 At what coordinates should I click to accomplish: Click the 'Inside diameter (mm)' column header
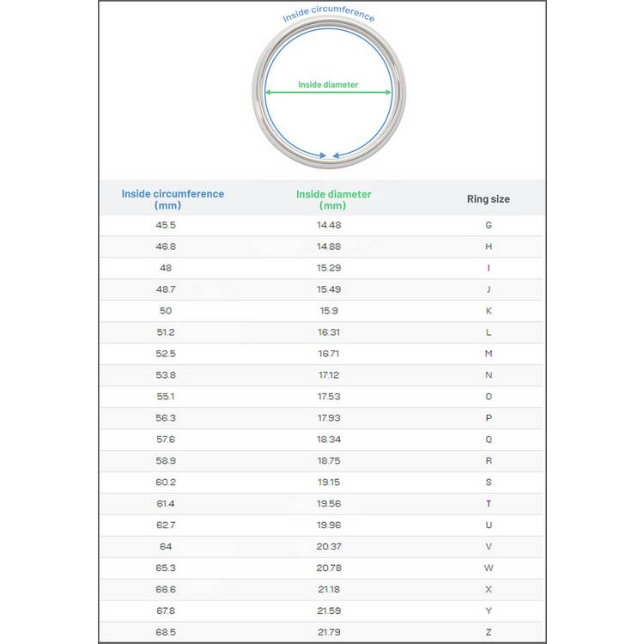click(333, 199)
